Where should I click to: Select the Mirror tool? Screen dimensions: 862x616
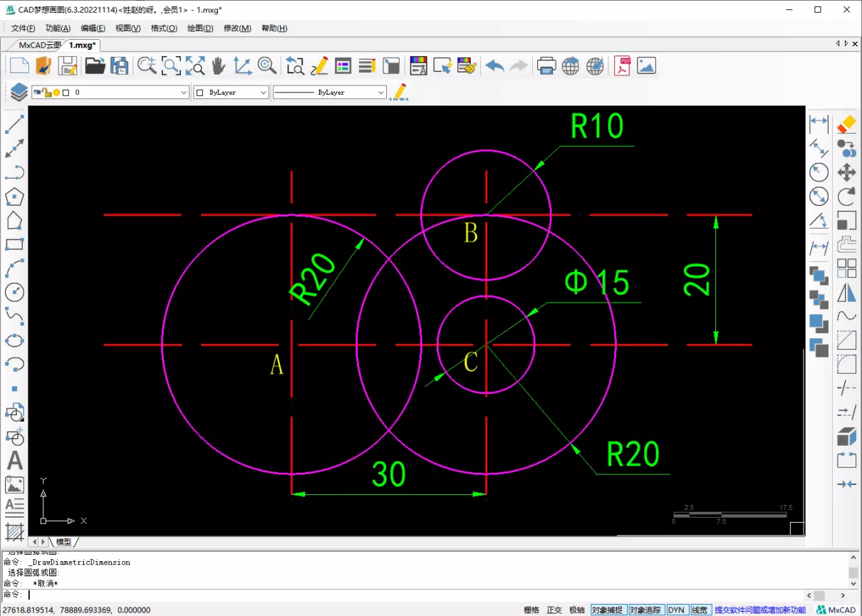coord(847,292)
